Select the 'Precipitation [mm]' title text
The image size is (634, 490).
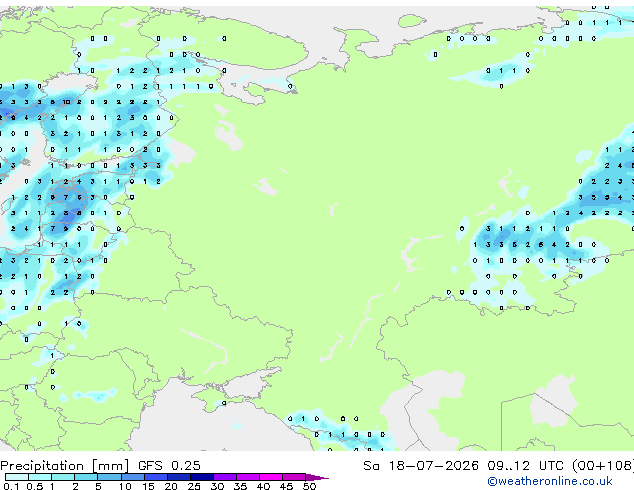click(x=65, y=466)
